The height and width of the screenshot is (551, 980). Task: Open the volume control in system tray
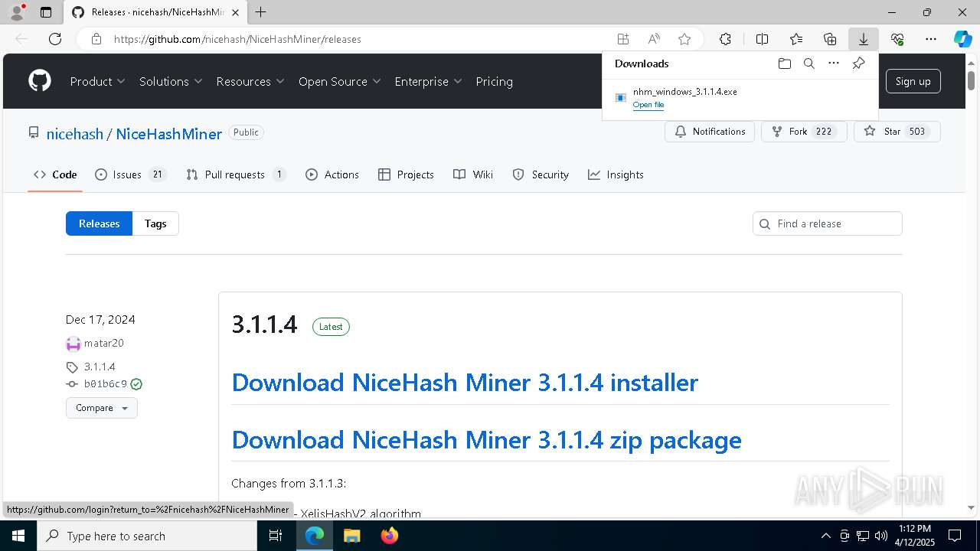881,536
